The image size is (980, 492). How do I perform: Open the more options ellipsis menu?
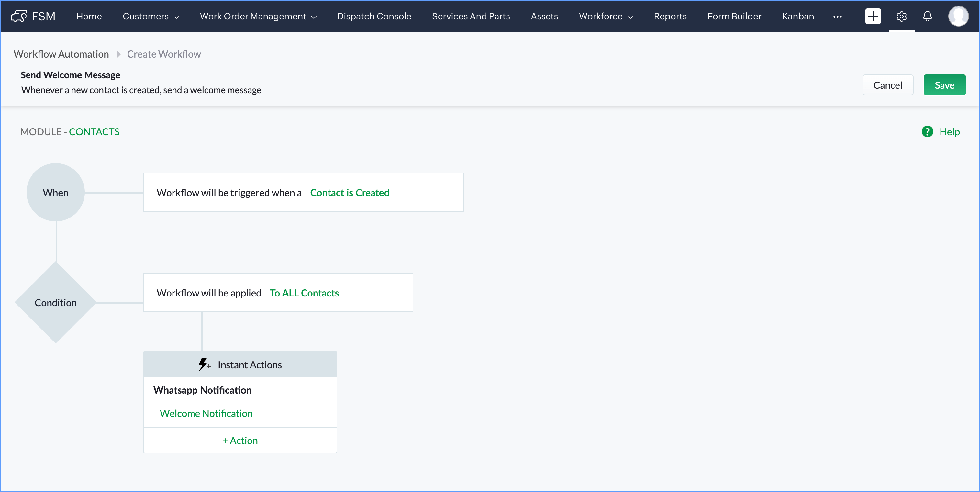pos(837,17)
